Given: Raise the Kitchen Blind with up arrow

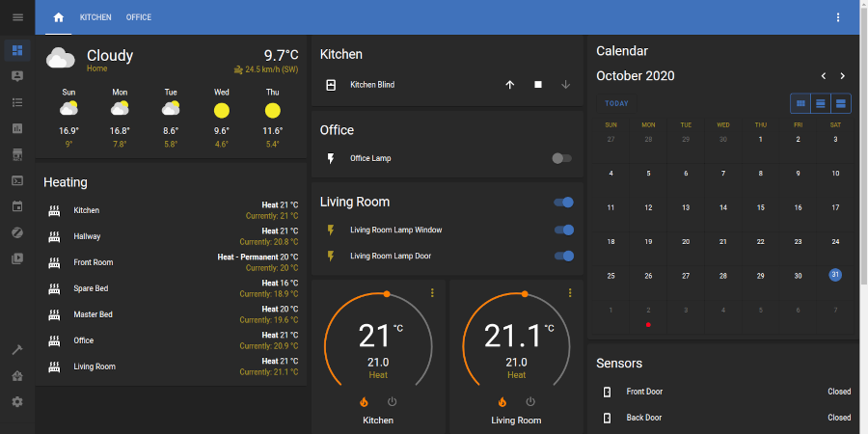Looking at the screenshot, I should coord(510,85).
